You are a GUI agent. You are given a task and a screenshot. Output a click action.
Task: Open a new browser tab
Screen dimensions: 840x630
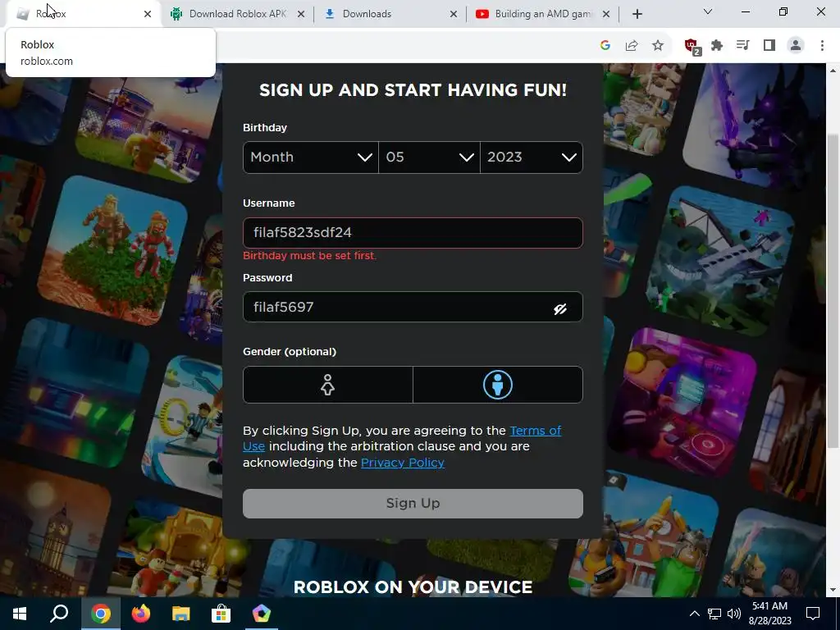pos(637,15)
